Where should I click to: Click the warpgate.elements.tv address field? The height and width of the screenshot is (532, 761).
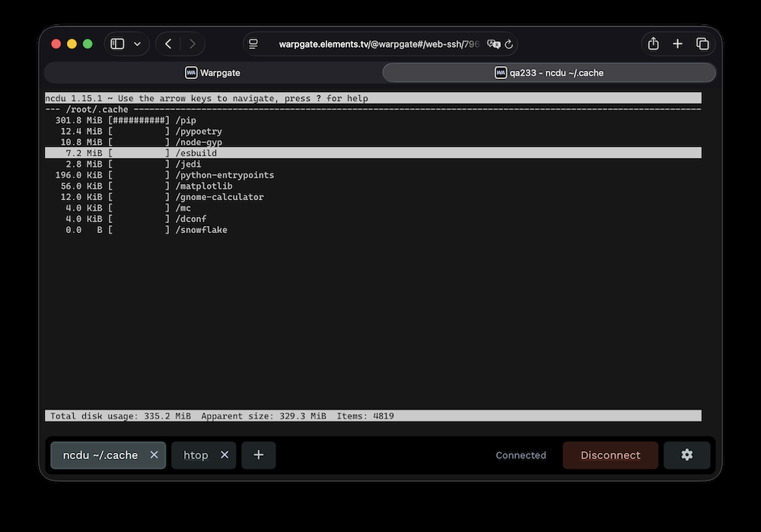(x=378, y=44)
